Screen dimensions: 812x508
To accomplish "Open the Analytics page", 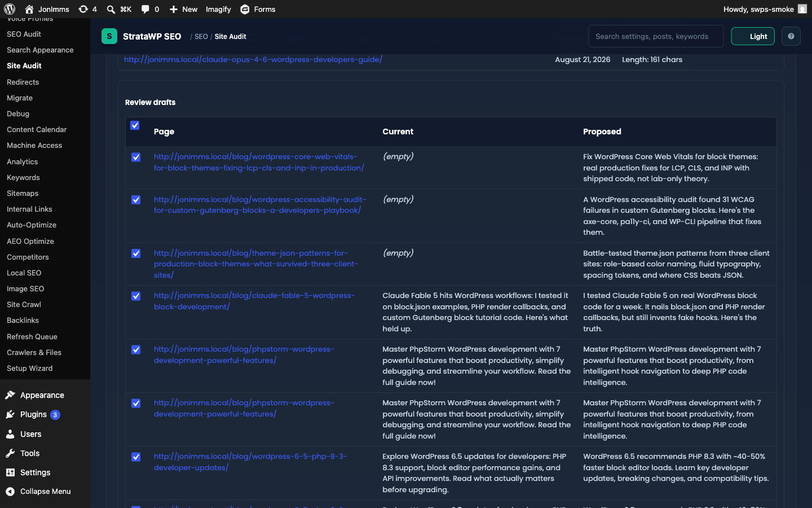I will tap(23, 161).
